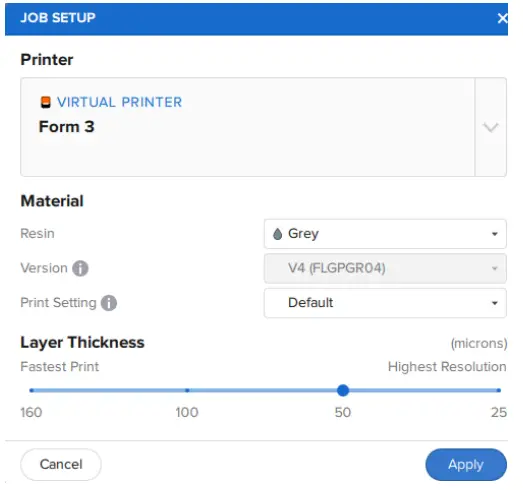
Task: Set layer thickness to 160 microns
Action: 31,390
